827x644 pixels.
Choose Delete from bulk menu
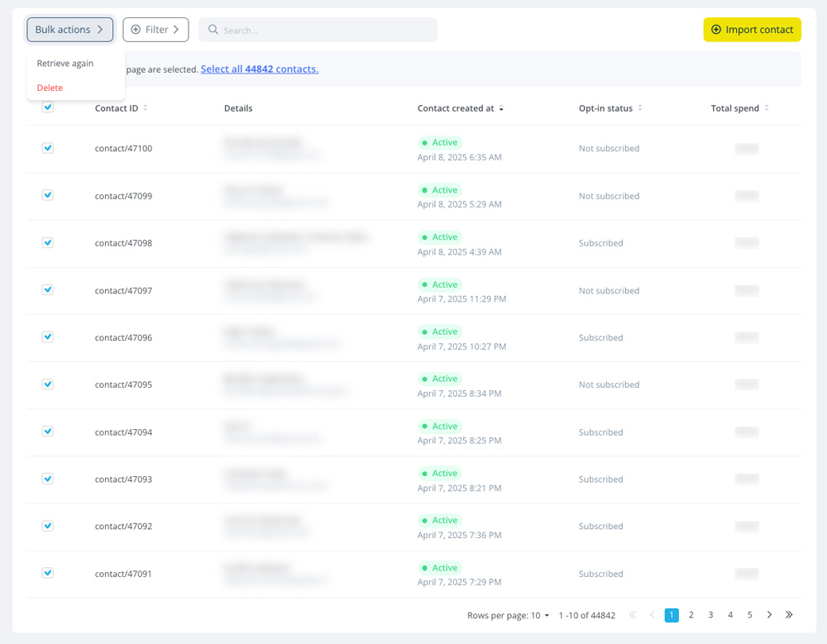[x=50, y=88]
